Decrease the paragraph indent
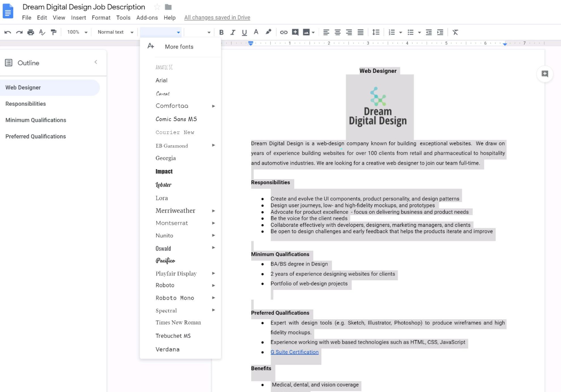 [429, 32]
